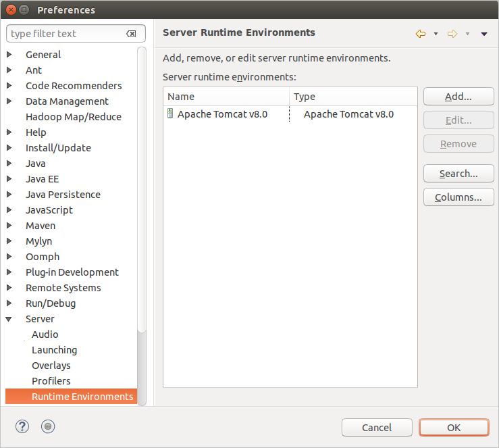Image resolution: width=499 pixels, height=448 pixels.
Task: Select Oomph preferences category
Action: [43, 257]
